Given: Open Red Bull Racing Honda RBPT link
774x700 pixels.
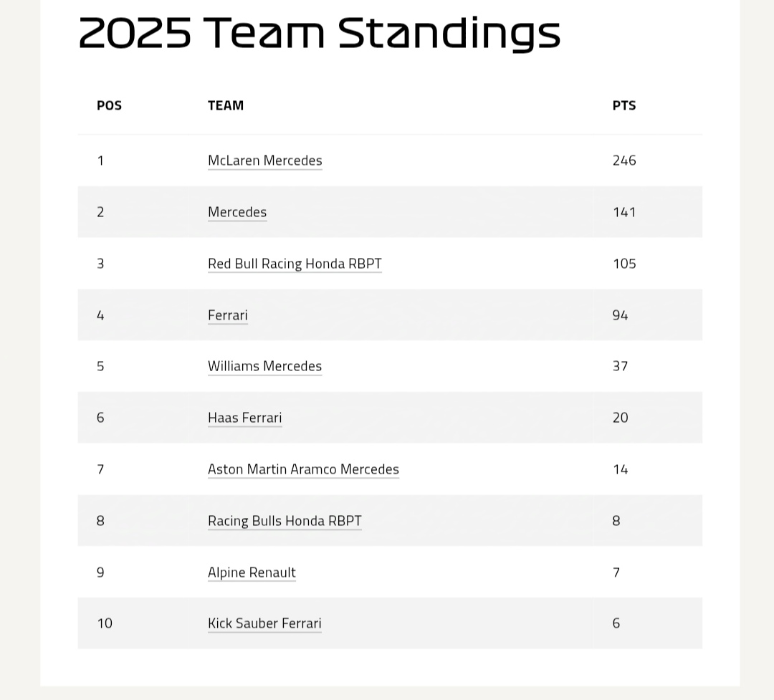Looking at the screenshot, I should pyautogui.click(x=295, y=264).
